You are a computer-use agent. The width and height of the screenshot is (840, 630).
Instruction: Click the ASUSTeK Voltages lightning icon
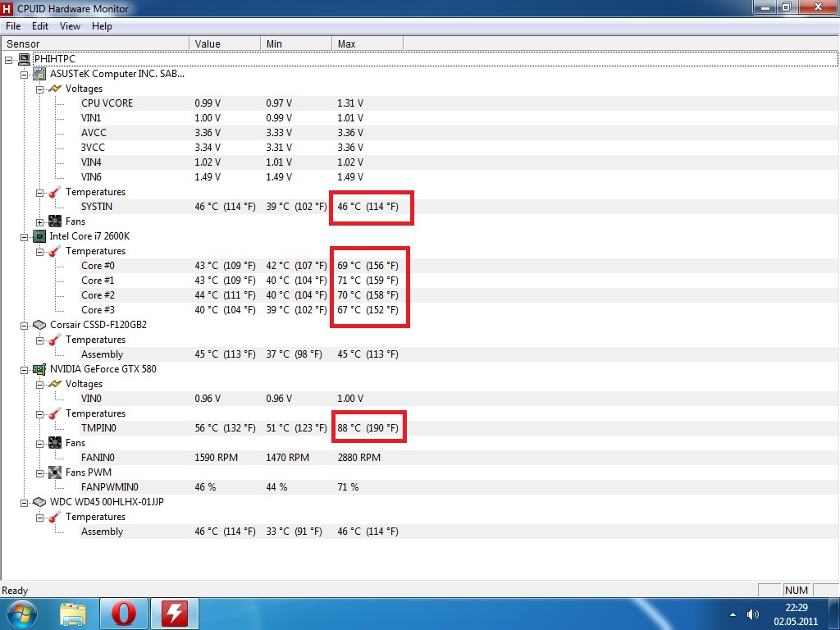(55, 89)
